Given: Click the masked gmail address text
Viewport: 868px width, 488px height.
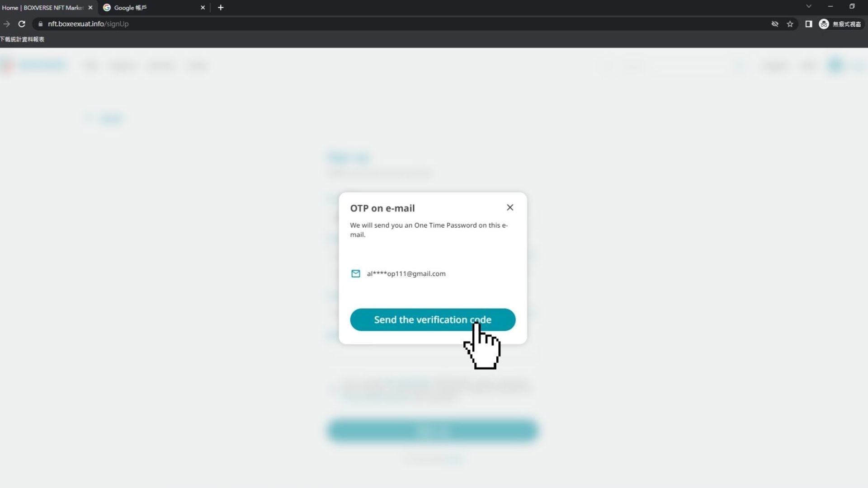Looking at the screenshot, I should click(406, 273).
